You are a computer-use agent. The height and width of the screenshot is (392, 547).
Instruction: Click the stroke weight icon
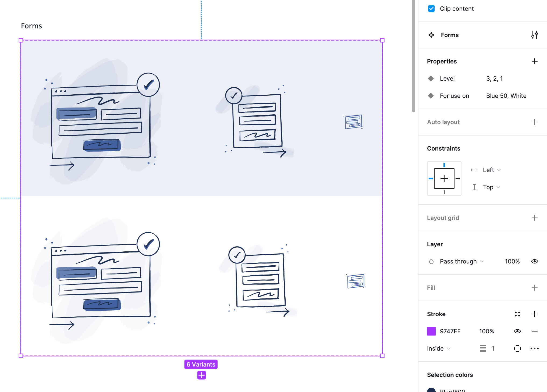(x=483, y=348)
